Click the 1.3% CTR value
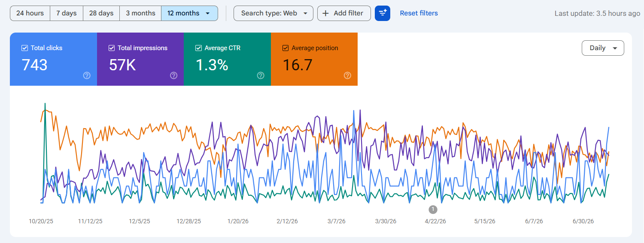 pyautogui.click(x=212, y=65)
